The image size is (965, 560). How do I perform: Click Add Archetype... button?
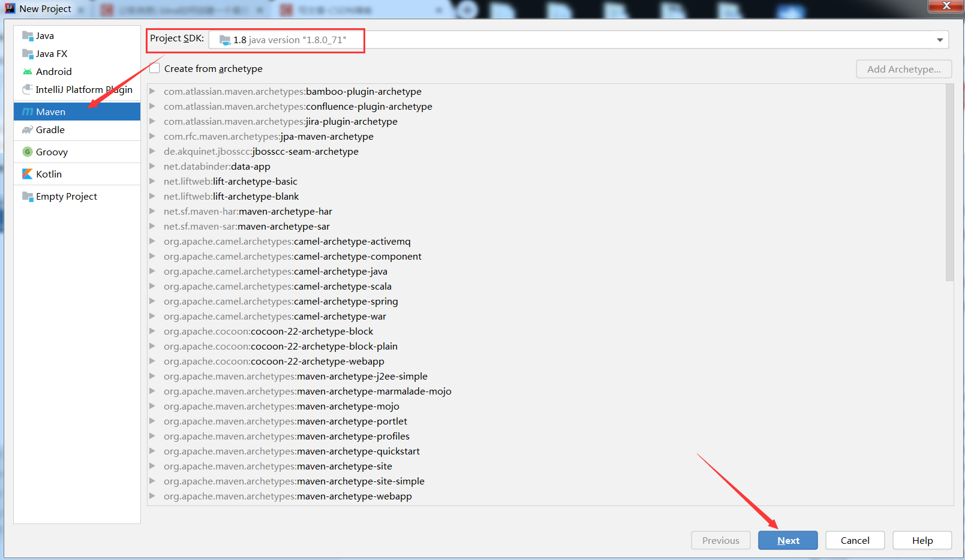tap(903, 69)
